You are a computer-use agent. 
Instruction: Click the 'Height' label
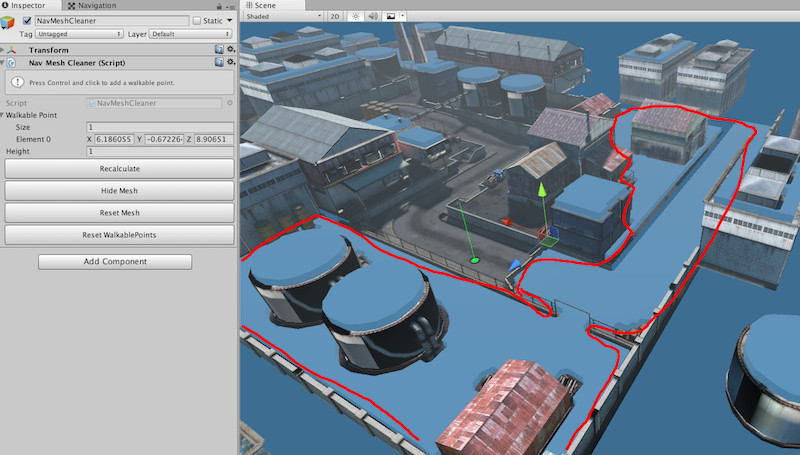point(18,151)
